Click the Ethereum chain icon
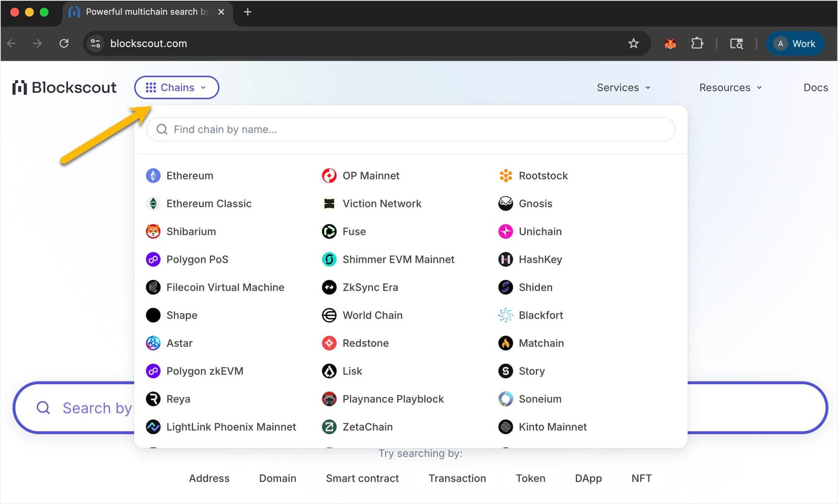838x504 pixels. click(153, 175)
